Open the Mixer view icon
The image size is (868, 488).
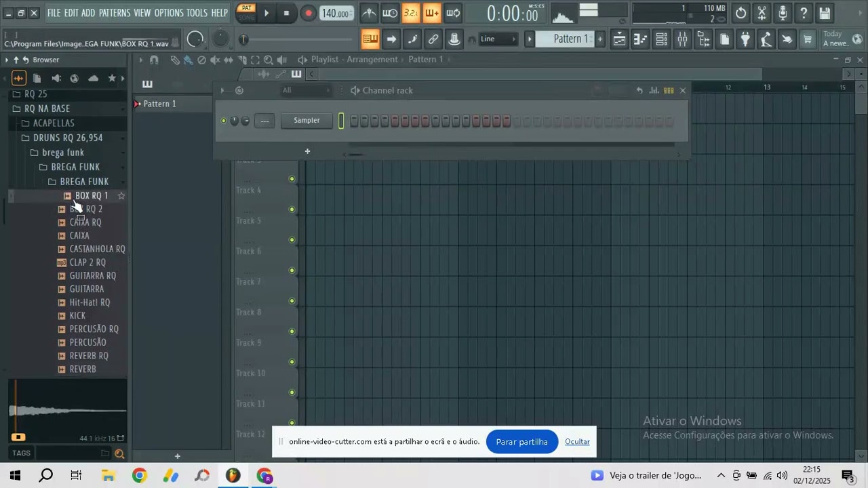tap(682, 39)
